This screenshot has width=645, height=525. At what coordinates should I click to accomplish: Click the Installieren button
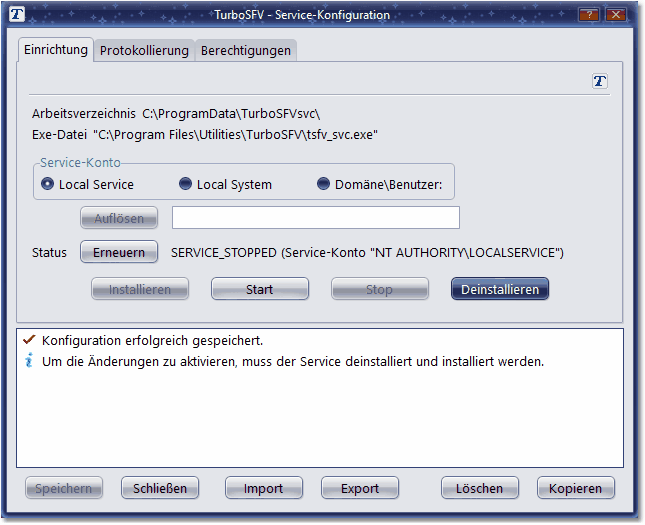click(140, 289)
